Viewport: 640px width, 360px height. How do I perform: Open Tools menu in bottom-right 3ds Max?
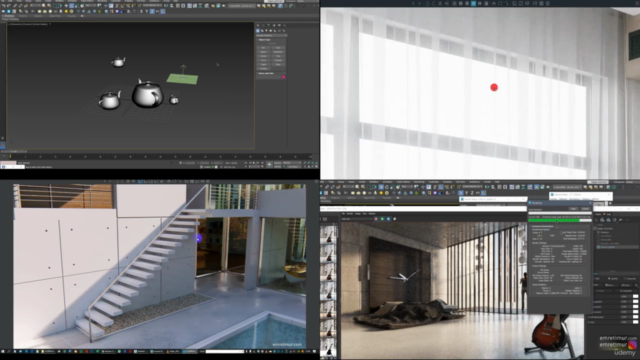[x=331, y=182]
